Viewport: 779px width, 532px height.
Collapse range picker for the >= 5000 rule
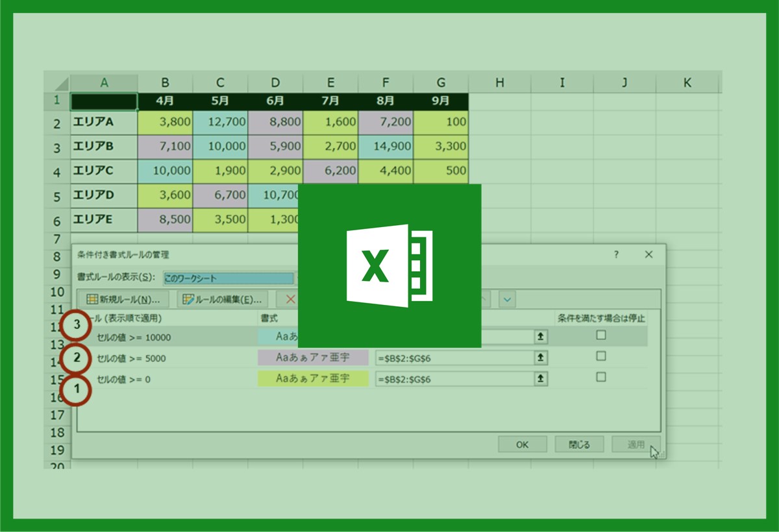[x=539, y=357]
